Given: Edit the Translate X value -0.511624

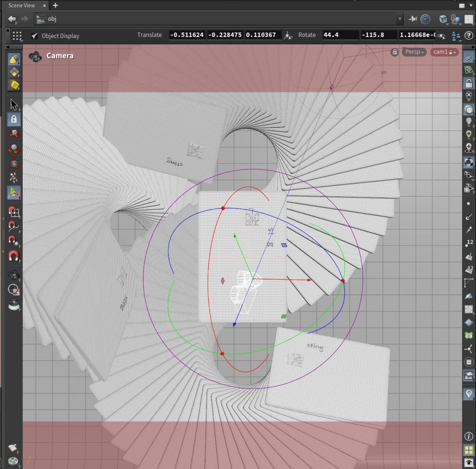Looking at the screenshot, I should coord(187,35).
